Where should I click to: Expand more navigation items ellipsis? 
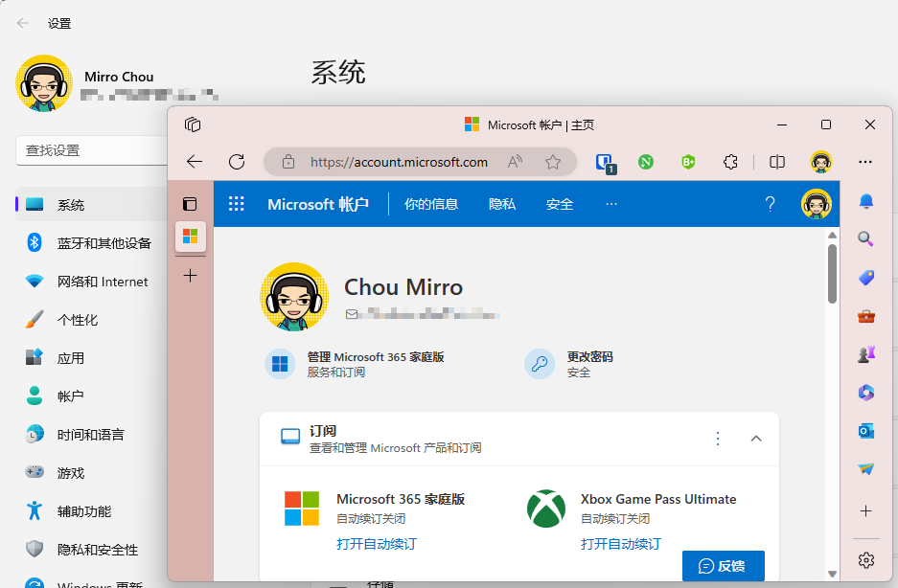click(x=611, y=204)
